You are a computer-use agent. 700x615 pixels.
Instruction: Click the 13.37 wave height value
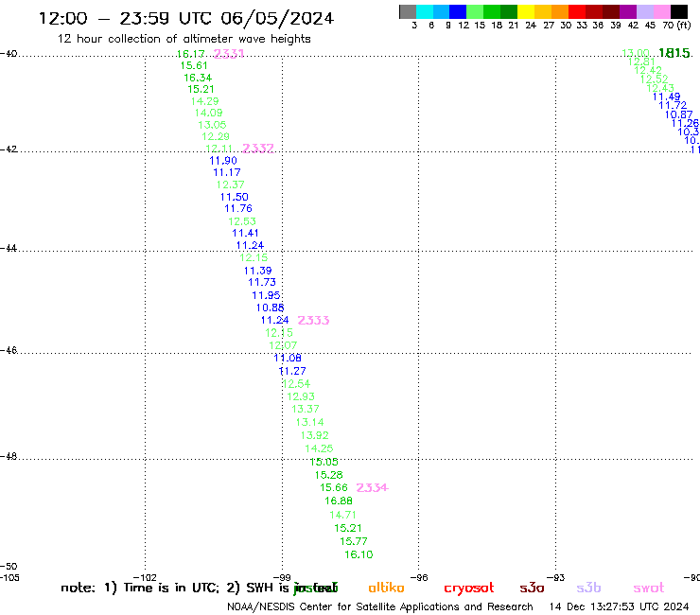pyautogui.click(x=306, y=409)
